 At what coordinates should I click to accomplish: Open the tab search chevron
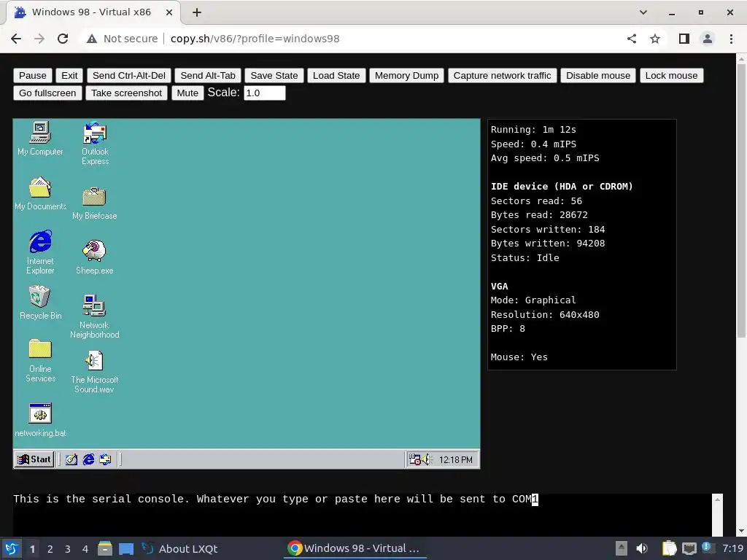click(643, 12)
